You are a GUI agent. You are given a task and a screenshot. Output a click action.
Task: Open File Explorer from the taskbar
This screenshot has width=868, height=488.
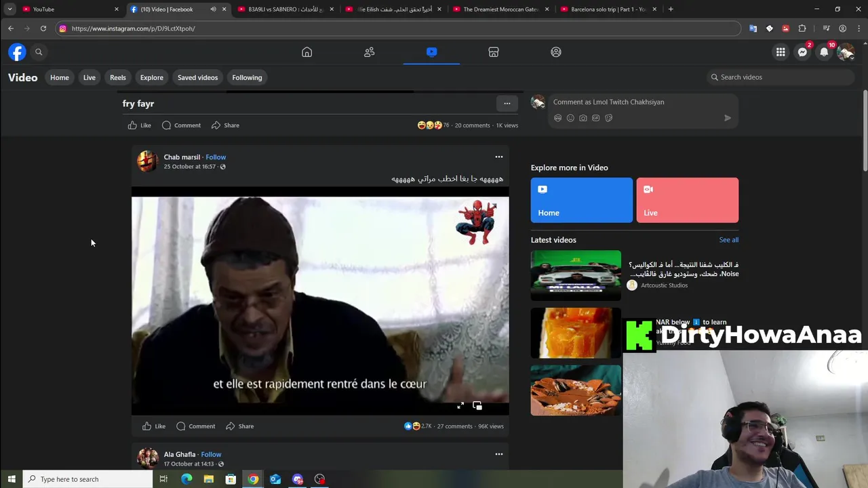tap(208, 479)
